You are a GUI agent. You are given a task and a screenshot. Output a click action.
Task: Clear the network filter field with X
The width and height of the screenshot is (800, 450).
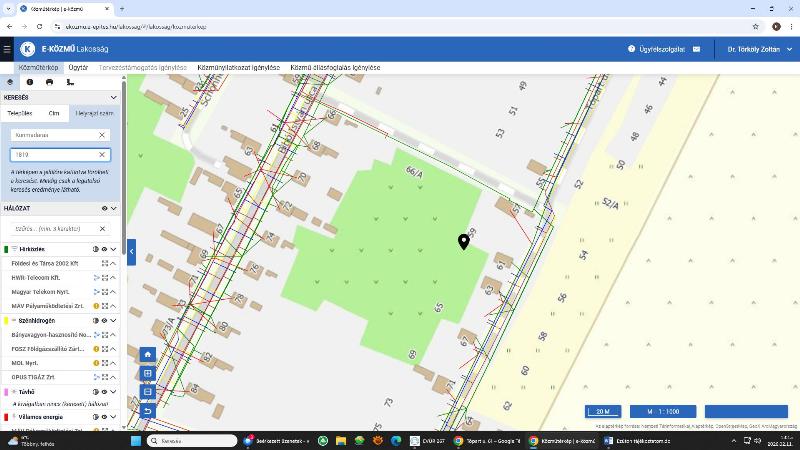(102, 229)
